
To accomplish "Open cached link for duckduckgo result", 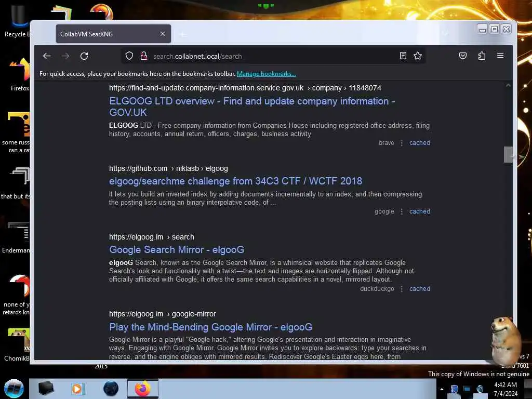I will 420,289.
